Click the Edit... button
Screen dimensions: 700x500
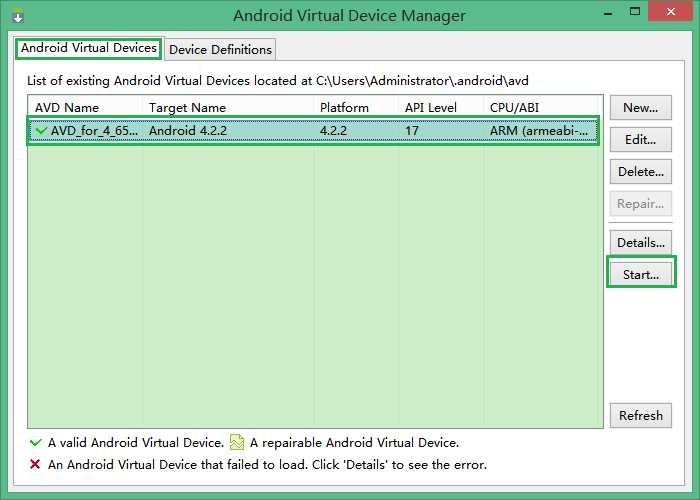point(641,140)
